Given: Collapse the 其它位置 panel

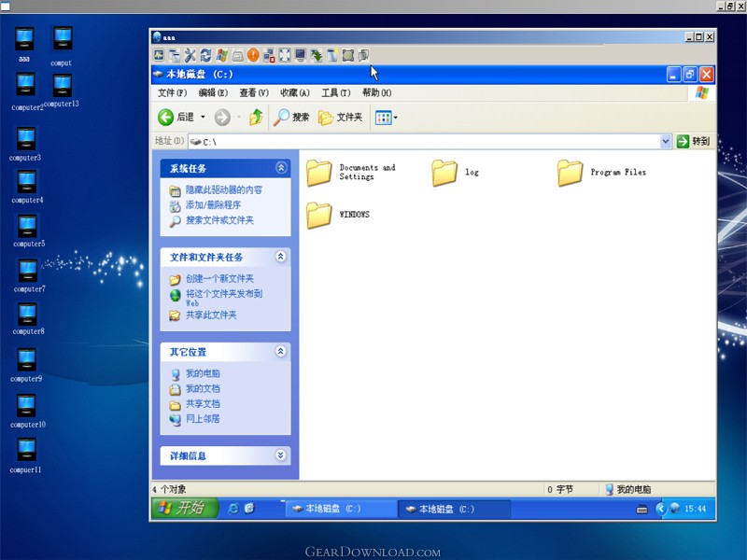Looking at the screenshot, I should [x=281, y=352].
